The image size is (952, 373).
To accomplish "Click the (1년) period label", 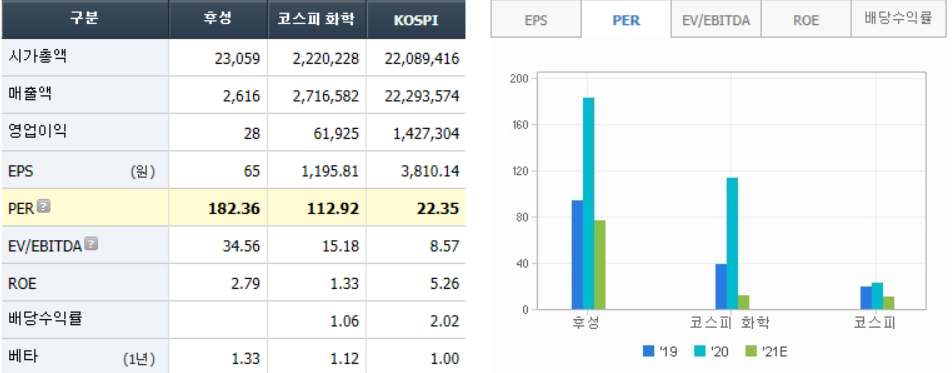I will 140,358.
